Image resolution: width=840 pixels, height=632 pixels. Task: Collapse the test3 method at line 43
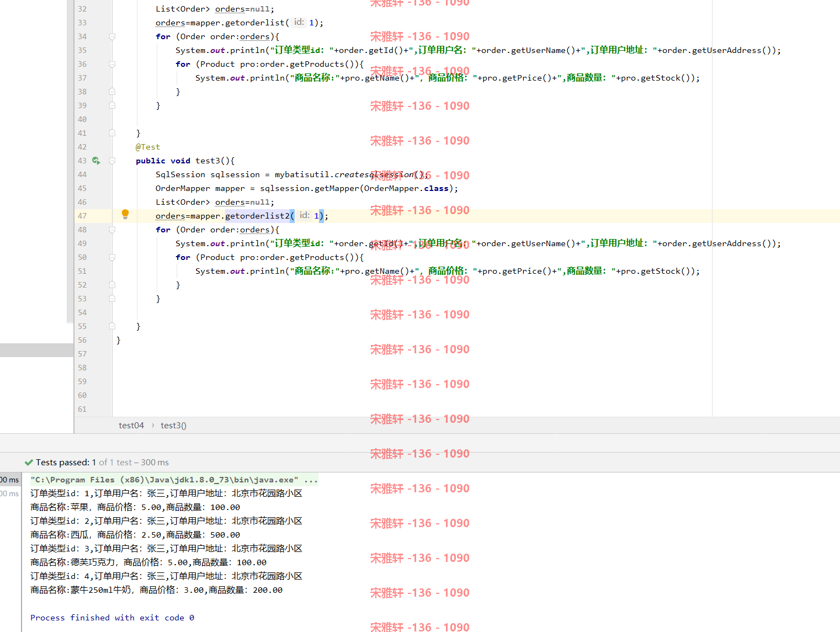click(112, 161)
